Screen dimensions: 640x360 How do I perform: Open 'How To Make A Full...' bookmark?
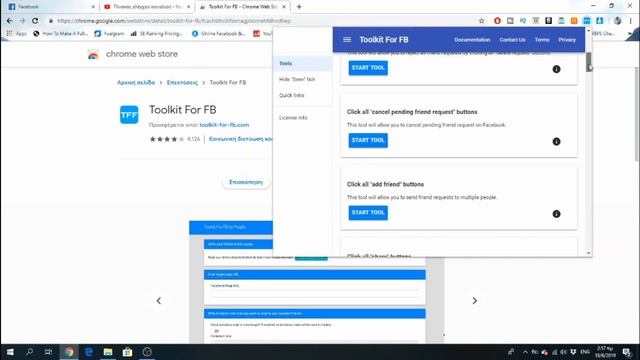[x=60, y=33]
